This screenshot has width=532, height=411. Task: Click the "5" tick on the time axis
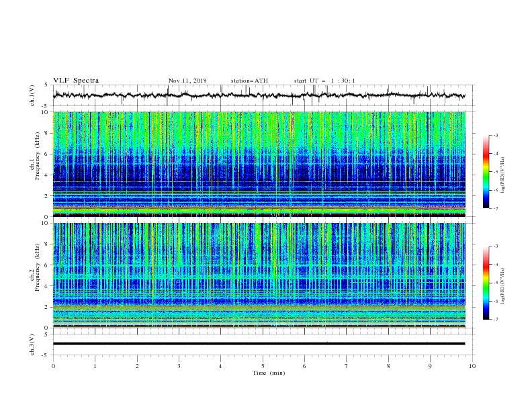pyautogui.click(x=263, y=366)
